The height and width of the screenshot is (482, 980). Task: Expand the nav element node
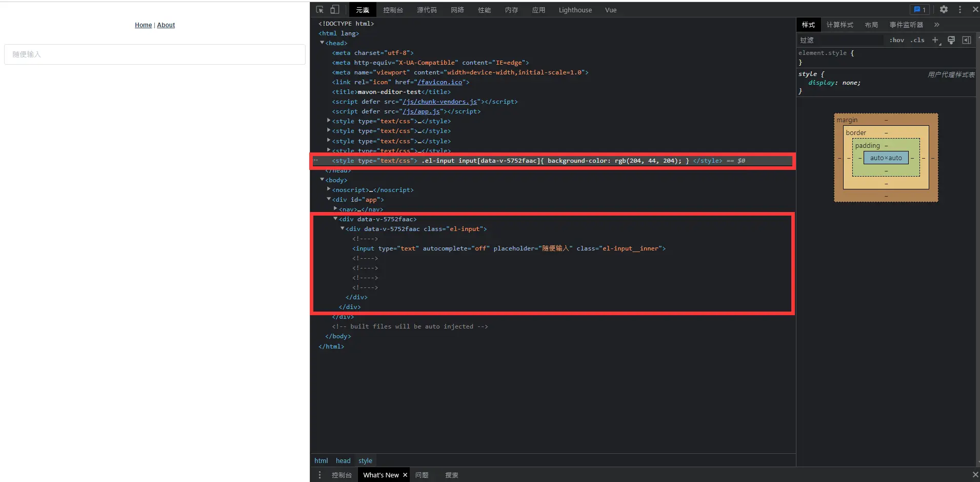pos(335,209)
